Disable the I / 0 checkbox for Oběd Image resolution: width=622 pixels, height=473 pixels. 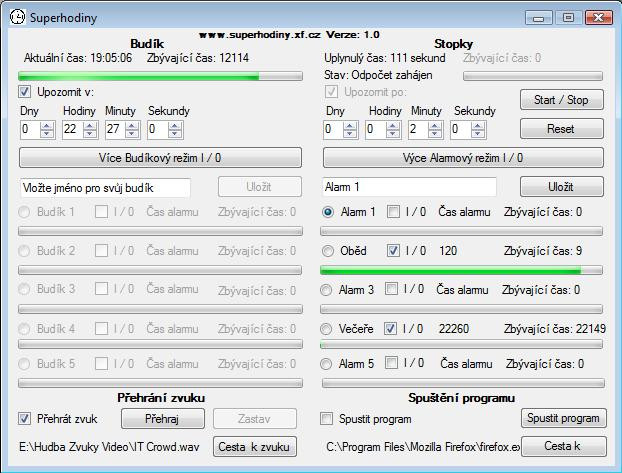[393, 250]
